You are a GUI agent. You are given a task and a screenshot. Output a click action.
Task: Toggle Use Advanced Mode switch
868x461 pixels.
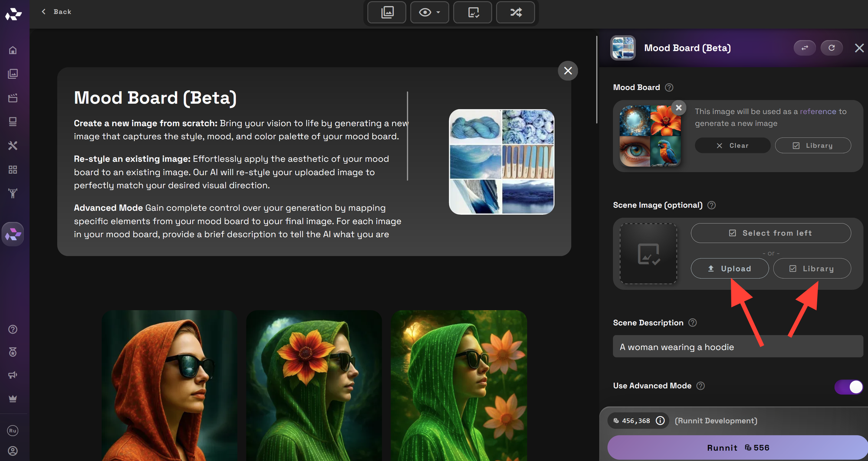[848, 387]
